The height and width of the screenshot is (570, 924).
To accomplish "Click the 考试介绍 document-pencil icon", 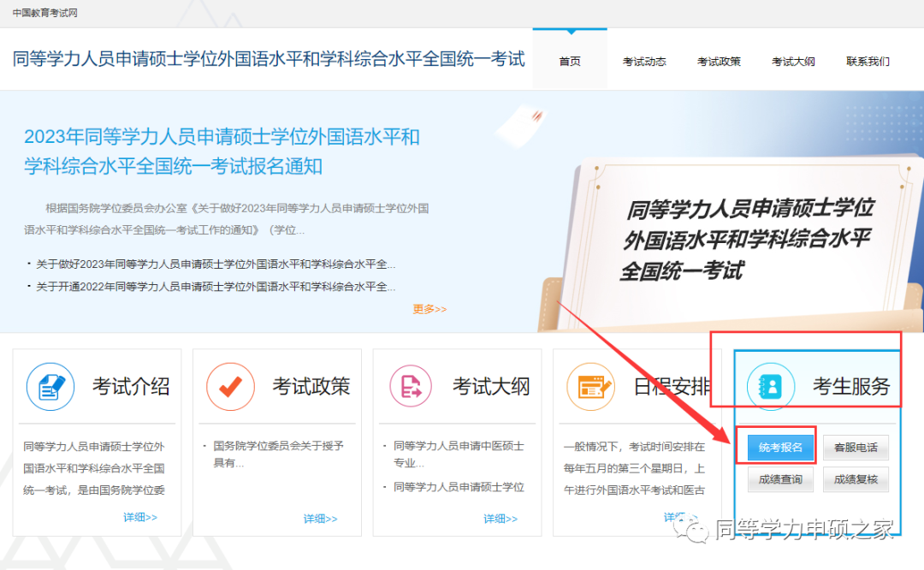I will click(x=50, y=387).
